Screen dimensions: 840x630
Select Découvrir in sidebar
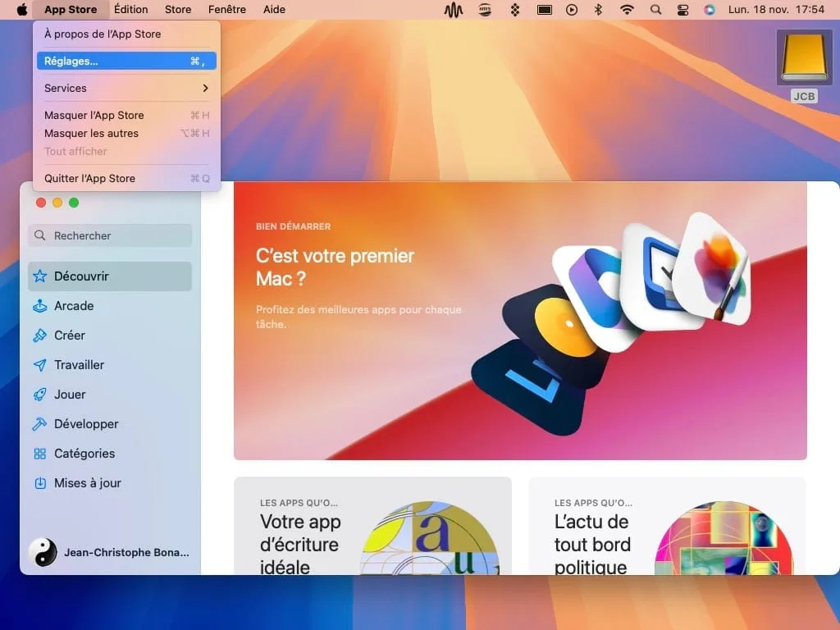coord(110,276)
